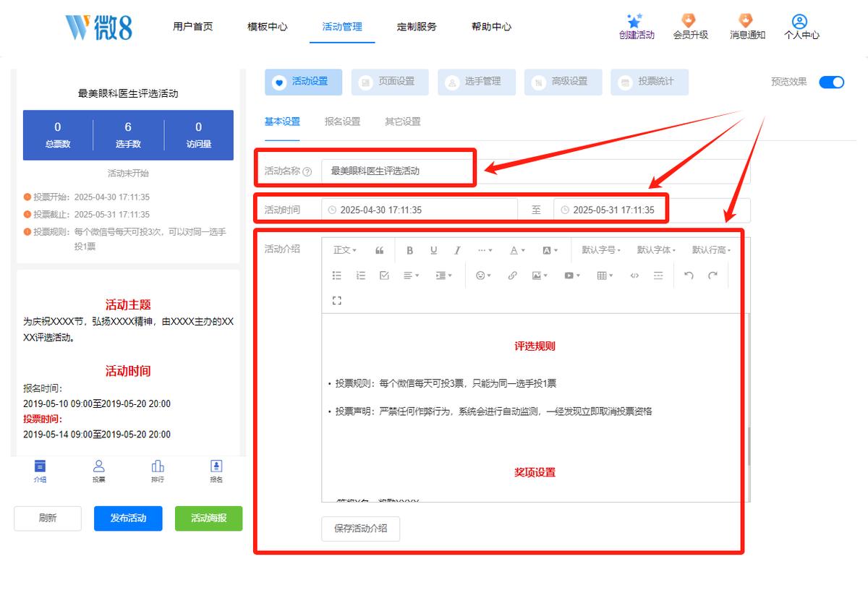
Task: Open the 默认行高 line height dropdown
Action: [711, 250]
